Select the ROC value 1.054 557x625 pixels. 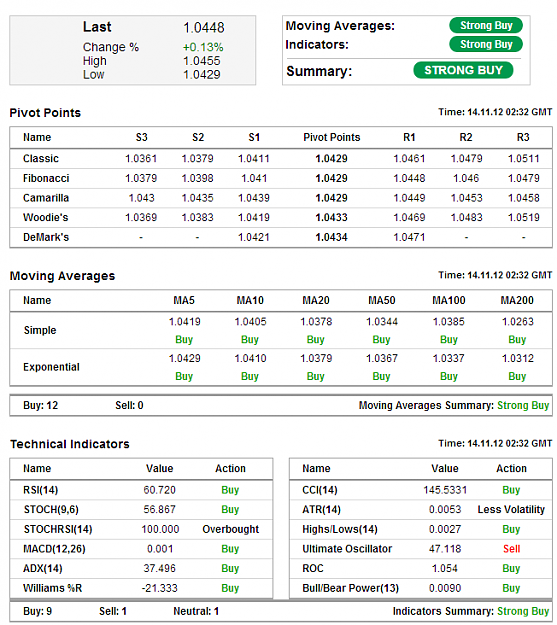pos(445,569)
